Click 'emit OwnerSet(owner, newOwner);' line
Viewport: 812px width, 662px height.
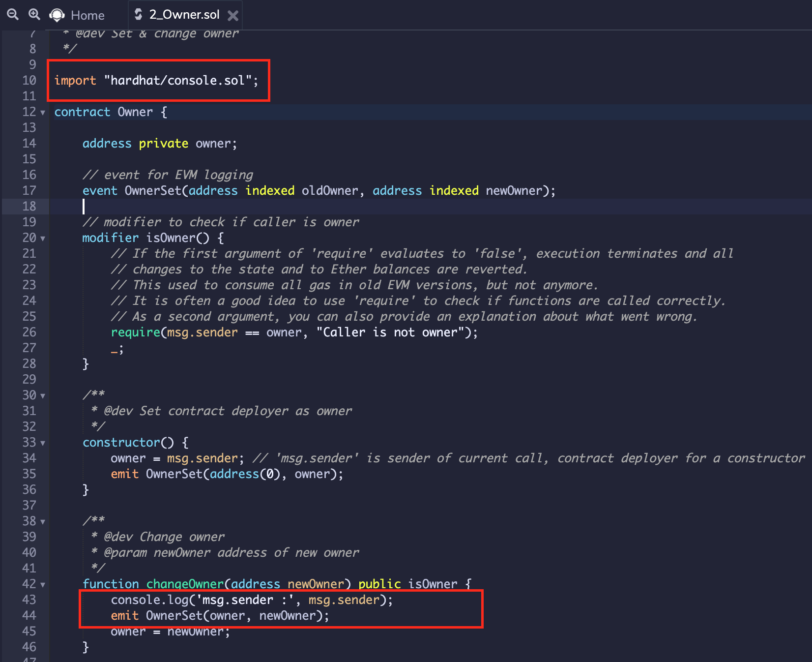tap(220, 615)
